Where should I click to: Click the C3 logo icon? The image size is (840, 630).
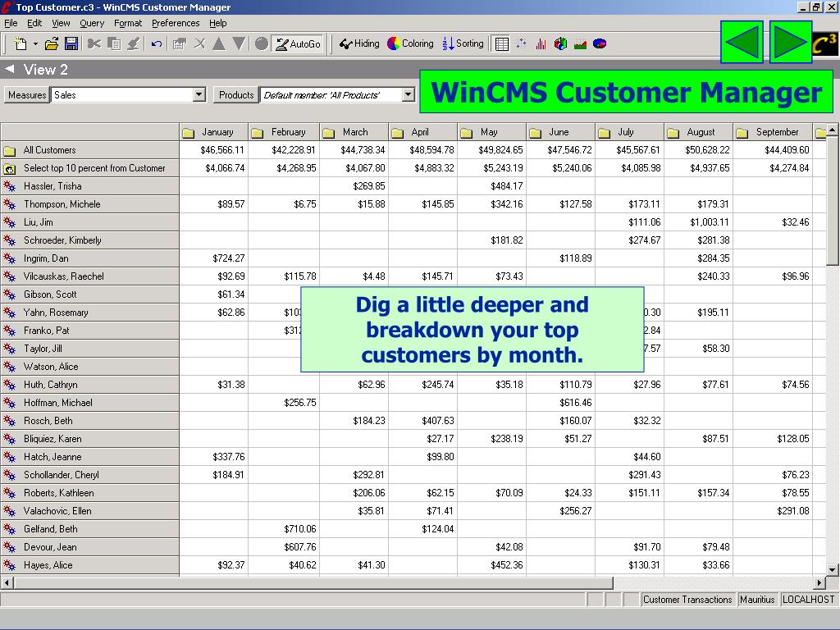tap(825, 44)
